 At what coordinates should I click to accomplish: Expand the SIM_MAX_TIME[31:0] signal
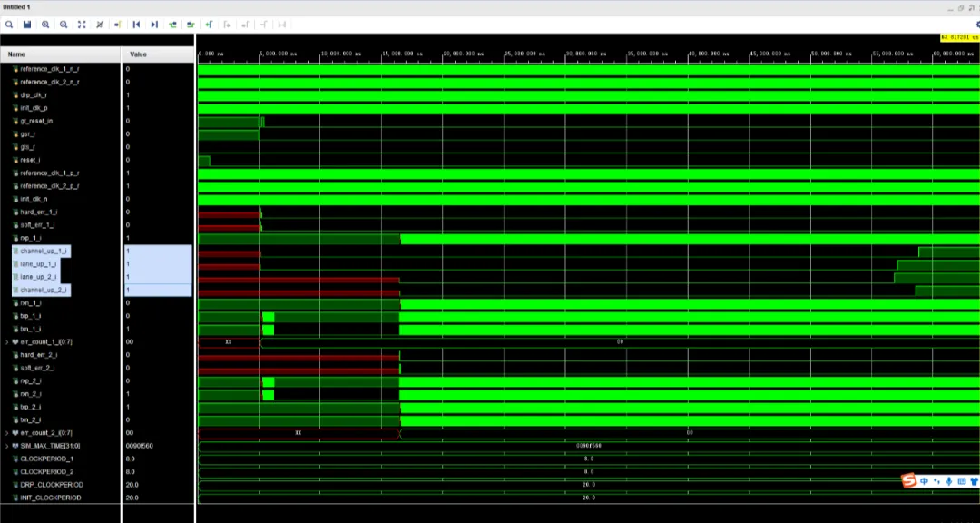coord(7,446)
